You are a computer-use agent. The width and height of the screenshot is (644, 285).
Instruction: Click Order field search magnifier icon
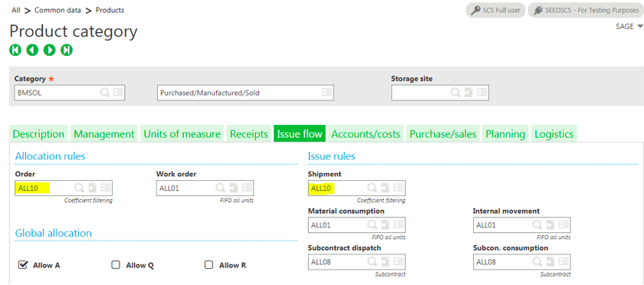[x=79, y=188]
